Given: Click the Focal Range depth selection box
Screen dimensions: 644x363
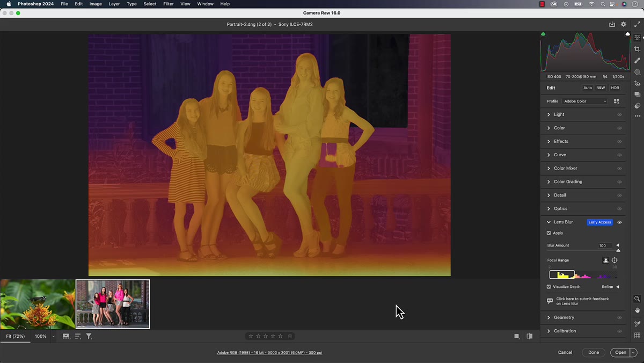Looking at the screenshot, I should click(562, 275).
